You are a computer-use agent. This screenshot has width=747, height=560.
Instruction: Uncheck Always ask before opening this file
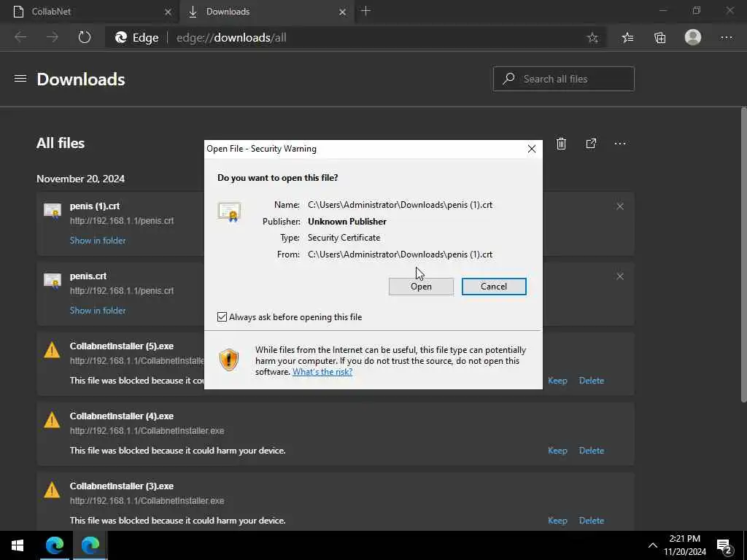222,316
